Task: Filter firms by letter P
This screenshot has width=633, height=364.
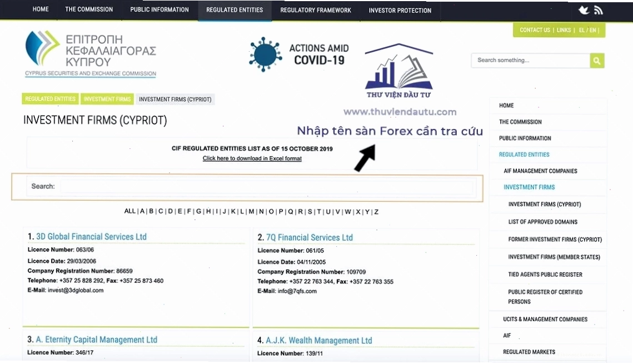Action: pyautogui.click(x=281, y=212)
